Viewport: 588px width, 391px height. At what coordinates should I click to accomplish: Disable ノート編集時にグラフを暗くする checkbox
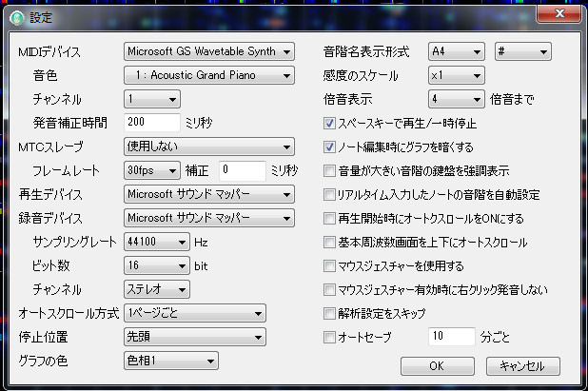(x=330, y=147)
